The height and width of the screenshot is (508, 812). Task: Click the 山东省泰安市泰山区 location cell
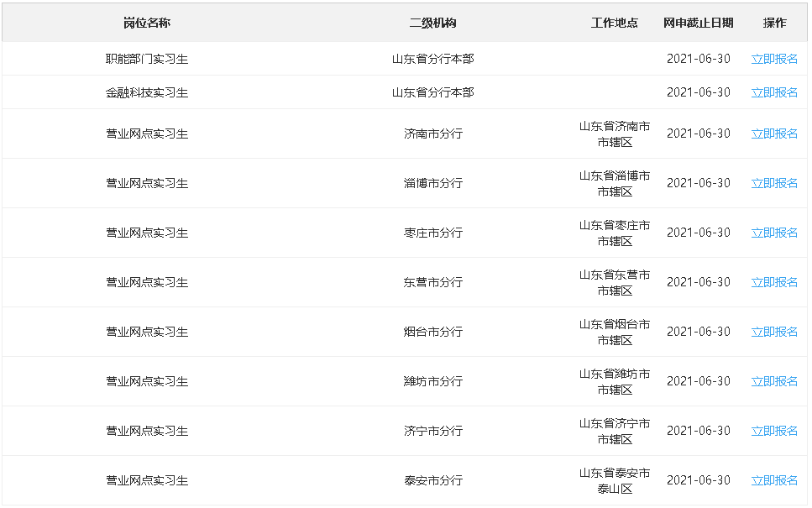coord(614,480)
